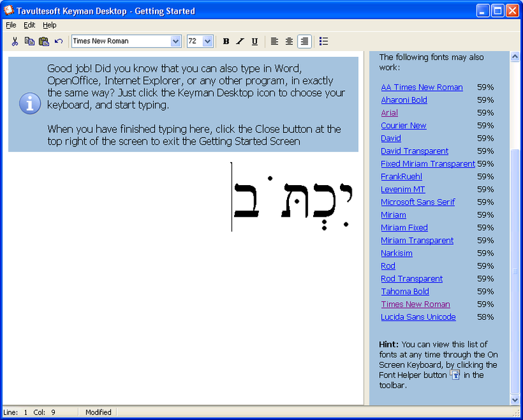523x420 pixels.
Task: Open the font size dropdown
Action: click(x=207, y=41)
